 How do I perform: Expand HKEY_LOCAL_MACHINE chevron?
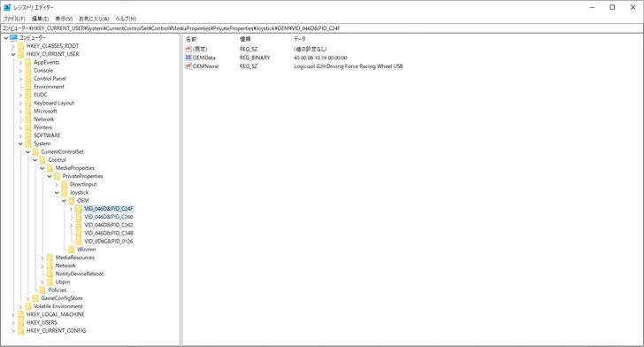pos(13,314)
